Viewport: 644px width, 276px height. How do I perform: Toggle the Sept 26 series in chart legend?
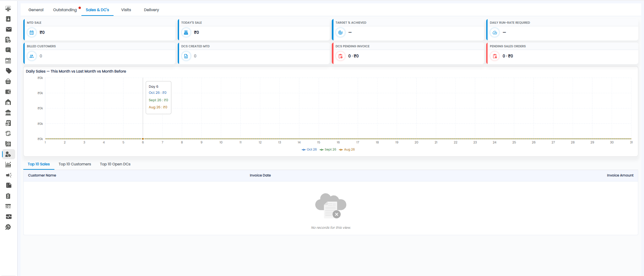pos(328,149)
